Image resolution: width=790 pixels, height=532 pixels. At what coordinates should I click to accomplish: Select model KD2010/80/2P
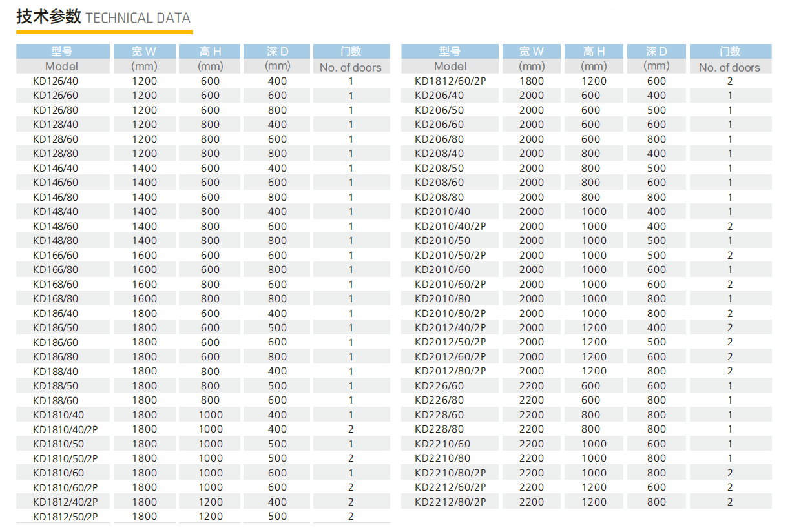[x=450, y=313]
